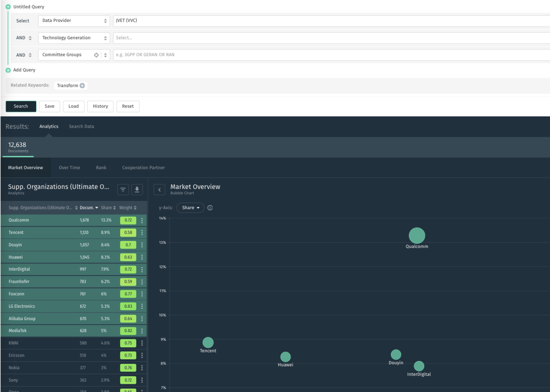Screen dimensions: 550x392
Task: Click the Qualcomm bubble in the chart
Action: (x=417, y=236)
